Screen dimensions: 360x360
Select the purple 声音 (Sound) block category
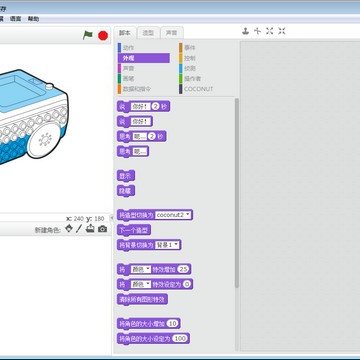(x=144, y=68)
